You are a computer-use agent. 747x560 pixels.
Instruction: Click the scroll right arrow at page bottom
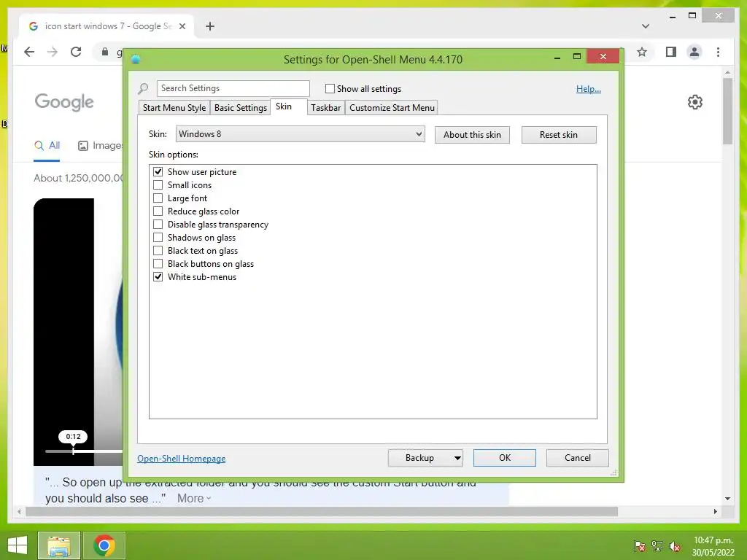715,511
